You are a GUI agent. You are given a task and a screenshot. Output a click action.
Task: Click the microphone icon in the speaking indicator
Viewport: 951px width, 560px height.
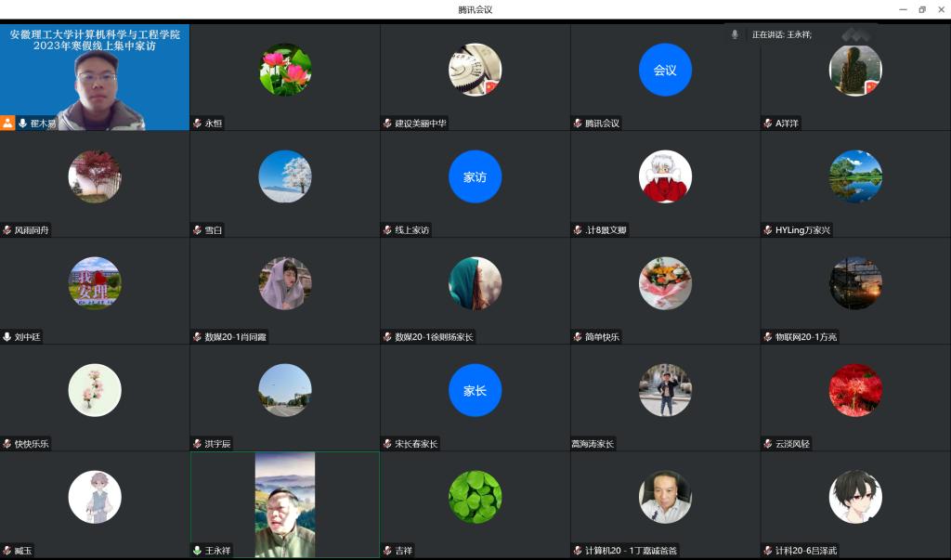pos(735,34)
